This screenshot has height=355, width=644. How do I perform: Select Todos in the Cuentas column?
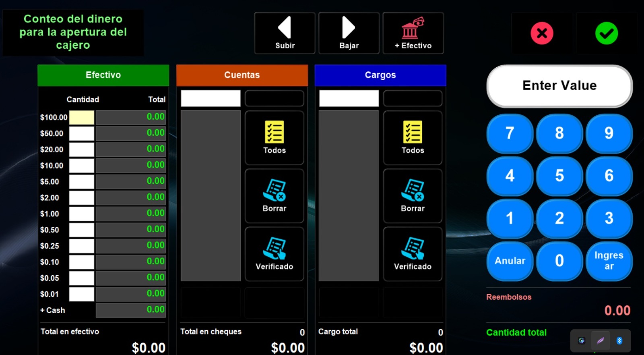(x=274, y=138)
